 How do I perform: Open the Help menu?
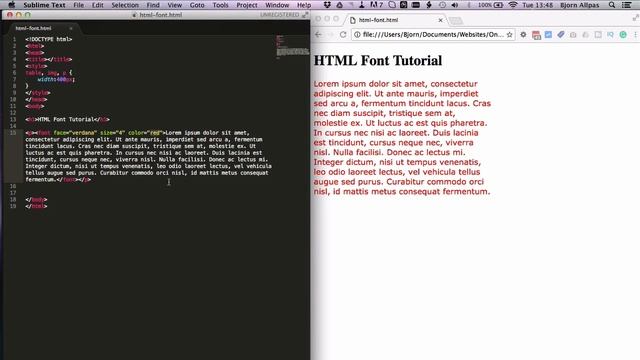point(304,5)
